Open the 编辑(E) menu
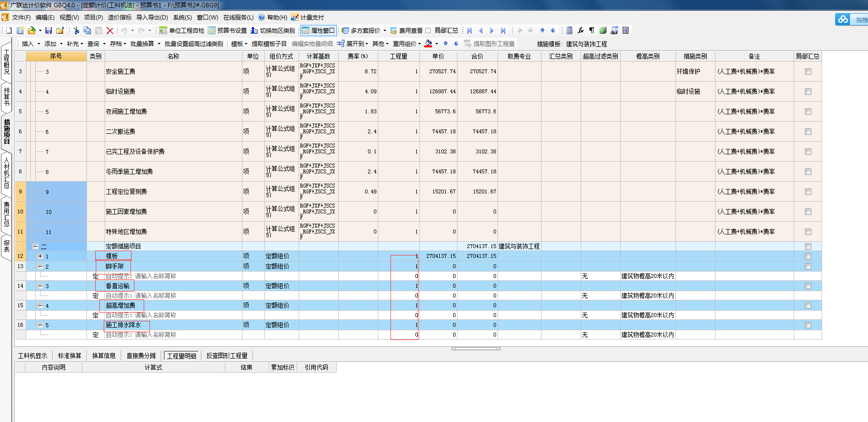Image resolution: width=868 pixels, height=422 pixels. (x=45, y=17)
